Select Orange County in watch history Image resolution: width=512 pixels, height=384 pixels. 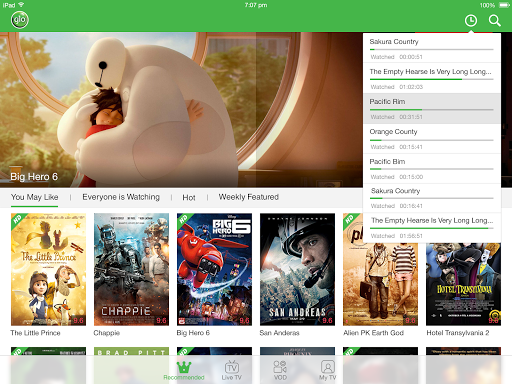[432, 139]
